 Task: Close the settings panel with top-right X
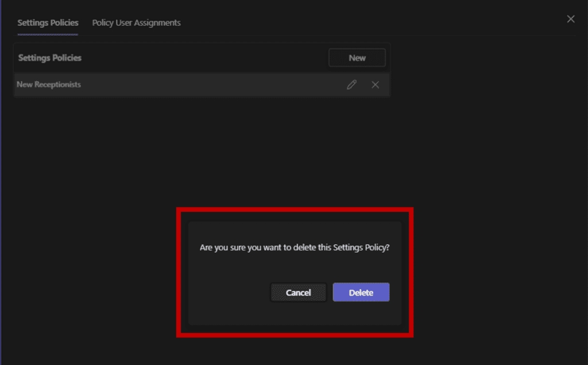[570, 19]
